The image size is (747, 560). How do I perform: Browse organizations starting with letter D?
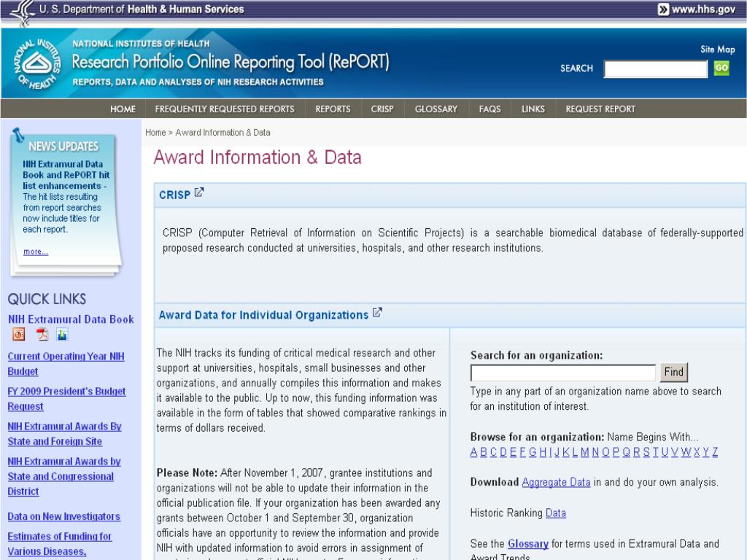[503, 452]
